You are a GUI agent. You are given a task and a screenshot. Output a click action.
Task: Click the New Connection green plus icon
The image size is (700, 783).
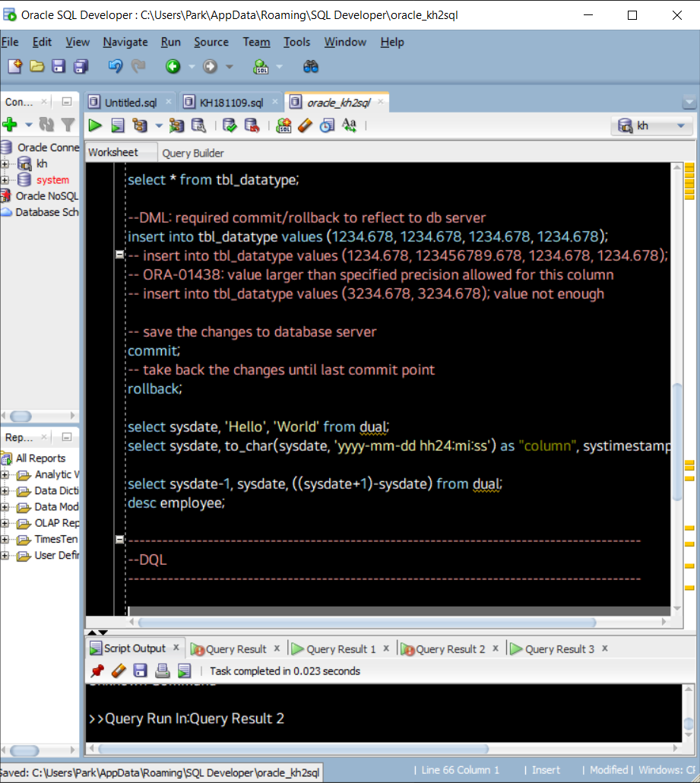[10, 125]
